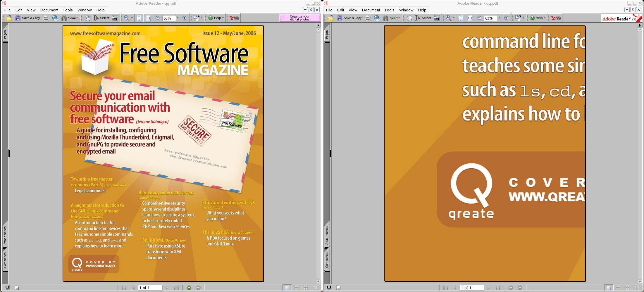
Task: Open Tools menu in right window
Action: pyautogui.click(x=389, y=10)
